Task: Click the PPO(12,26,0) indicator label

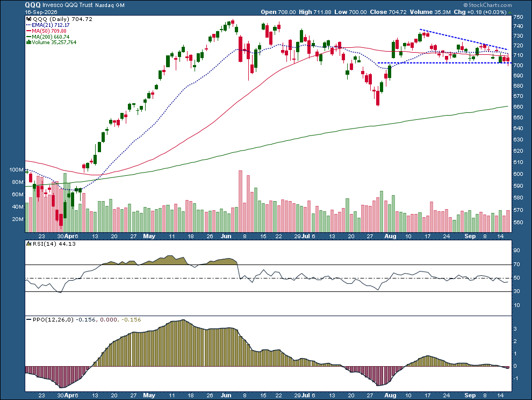Action: coord(53,319)
